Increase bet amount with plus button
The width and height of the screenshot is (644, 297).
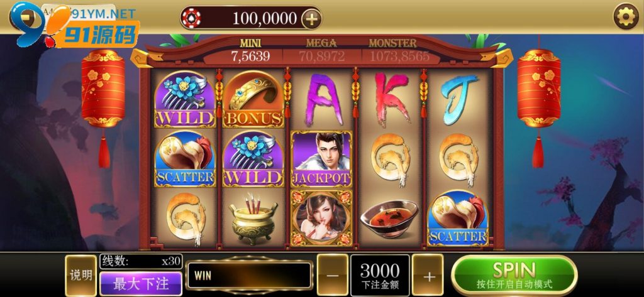coord(428,275)
